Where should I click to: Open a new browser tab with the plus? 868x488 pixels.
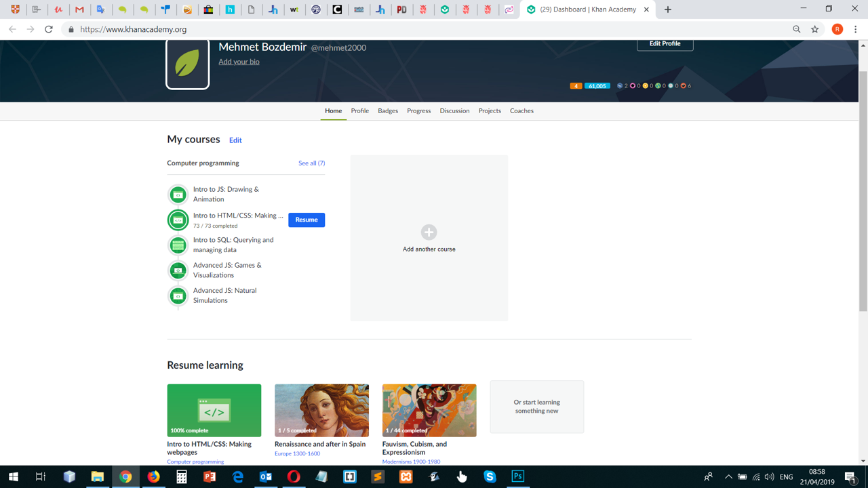[x=668, y=9]
